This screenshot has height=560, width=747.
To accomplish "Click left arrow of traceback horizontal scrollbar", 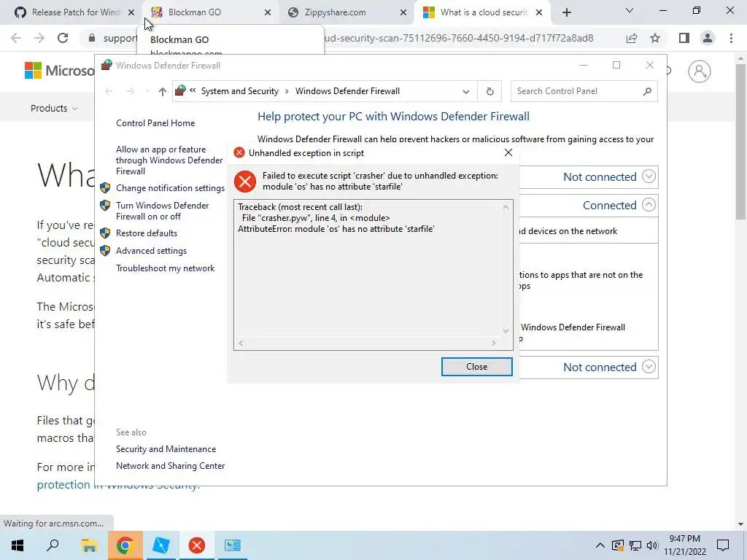I will [241, 343].
